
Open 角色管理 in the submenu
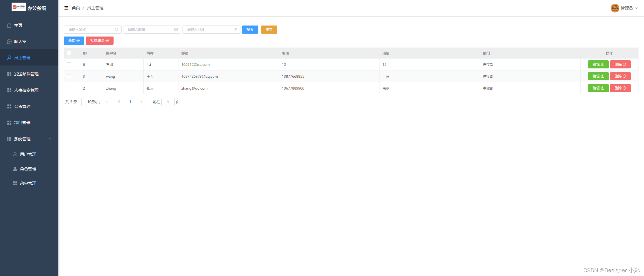click(28, 168)
